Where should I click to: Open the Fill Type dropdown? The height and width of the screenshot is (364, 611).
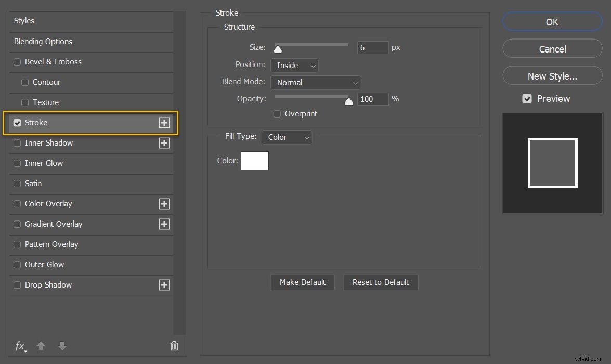point(287,137)
